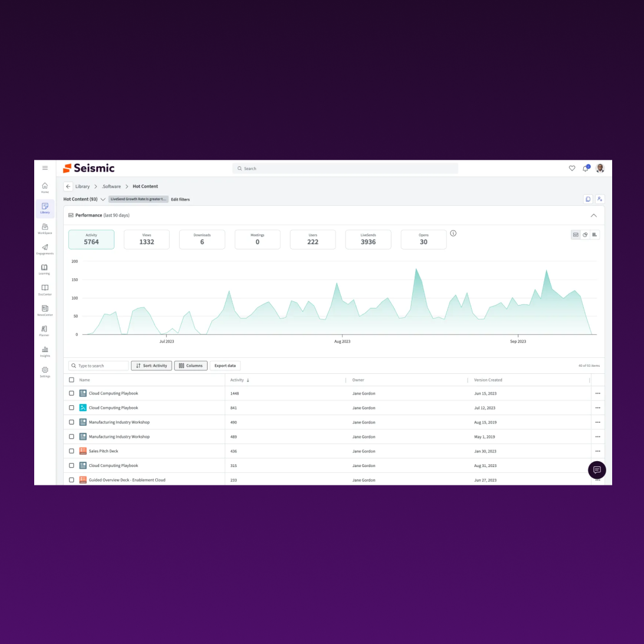Open the Sort: Activity dropdown

152,366
